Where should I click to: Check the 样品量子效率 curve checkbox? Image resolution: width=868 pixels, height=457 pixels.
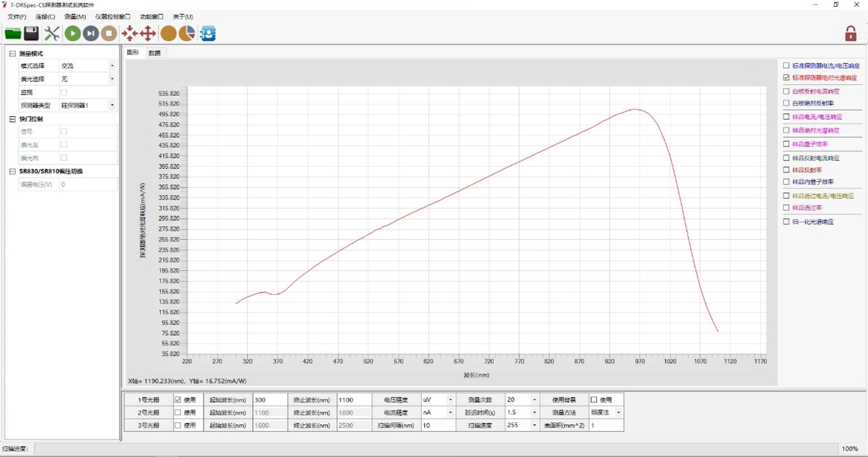tap(786, 144)
